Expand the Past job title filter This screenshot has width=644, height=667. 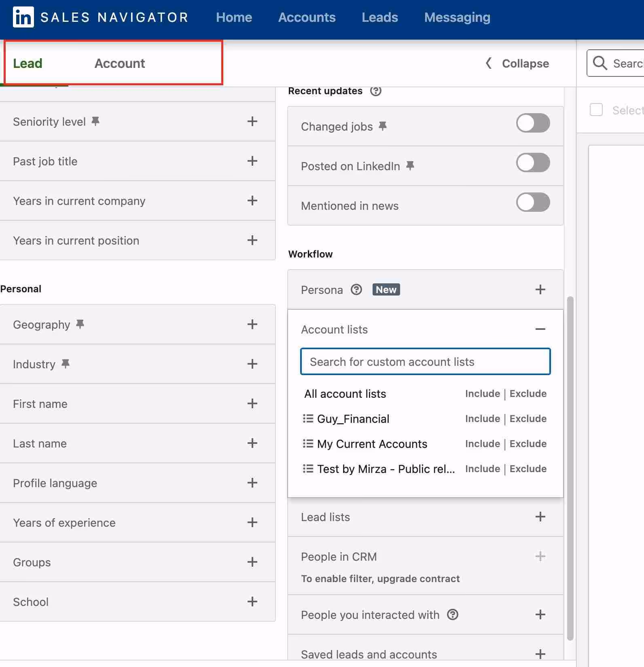pos(252,161)
